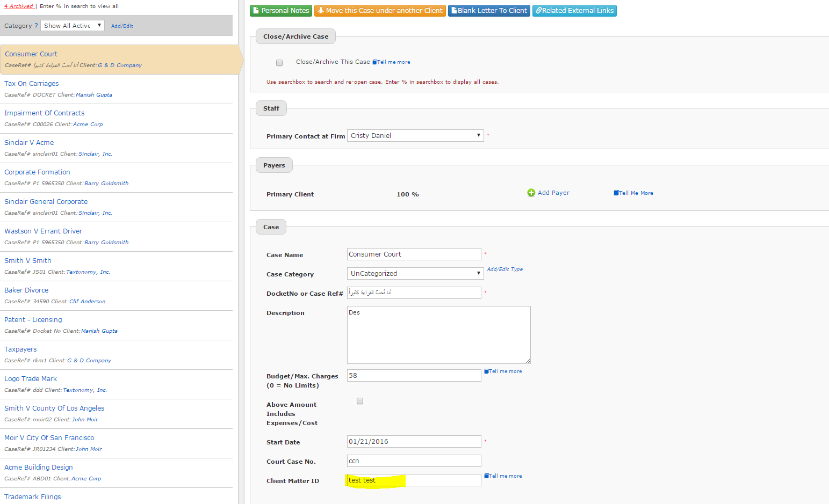The height and width of the screenshot is (504, 829).
Task: Open Related External Links
Action: click(x=574, y=11)
